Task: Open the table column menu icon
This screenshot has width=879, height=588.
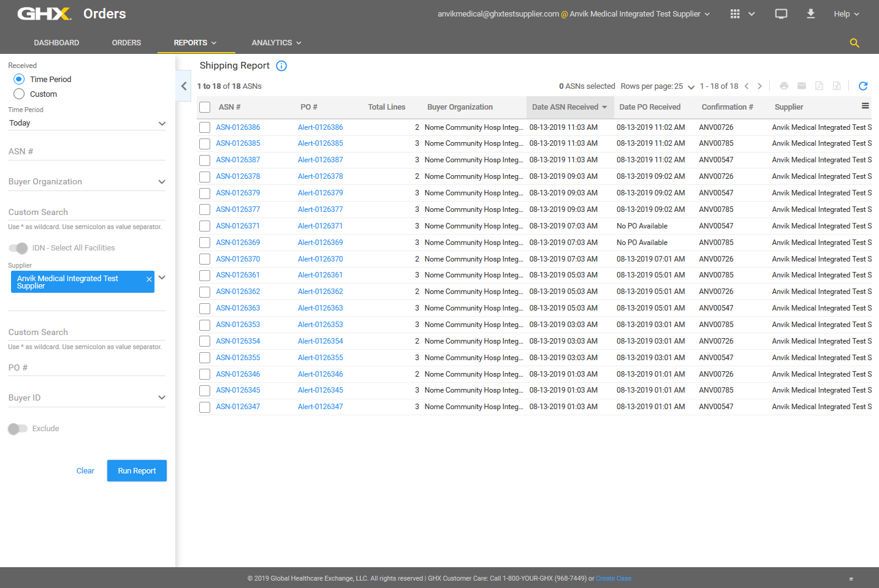Action: pos(865,106)
